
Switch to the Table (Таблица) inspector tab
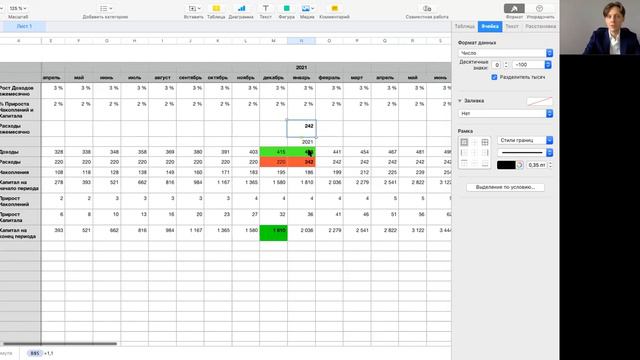pos(464,26)
